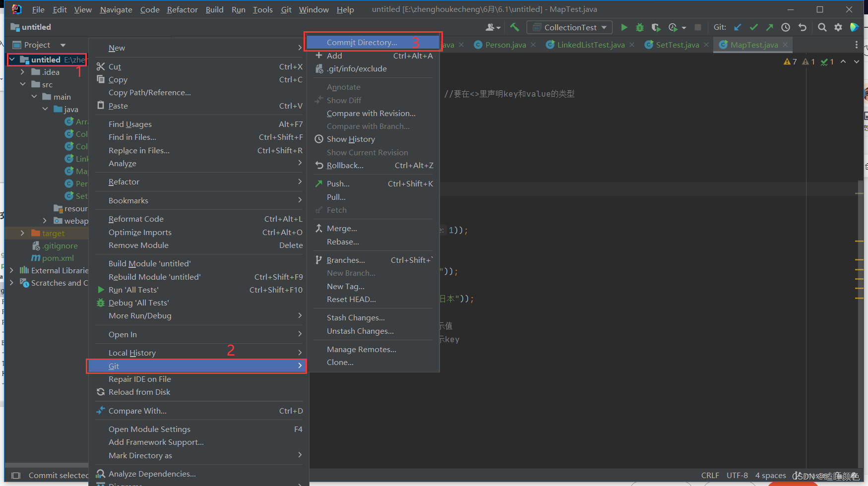Open the Project view dropdown arrow
The width and height of the screenshot is (868, 486).
pos(63,45)
